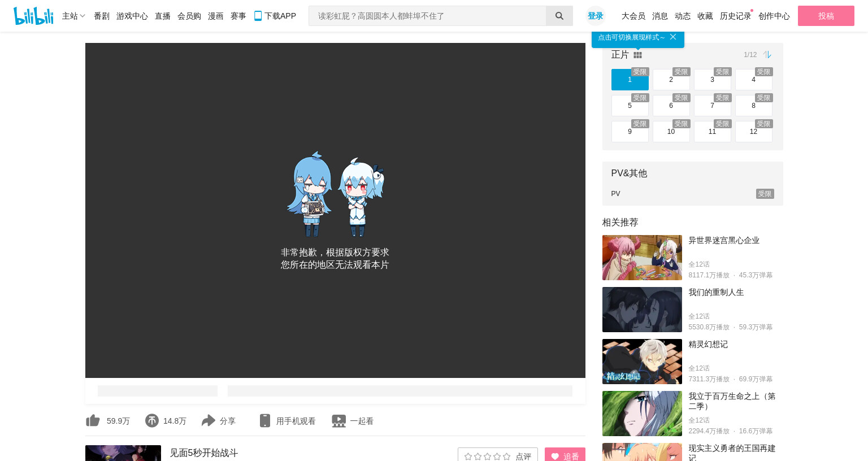Open 收藏 in the header
This screenshot has height=461, width=868.
705,16
